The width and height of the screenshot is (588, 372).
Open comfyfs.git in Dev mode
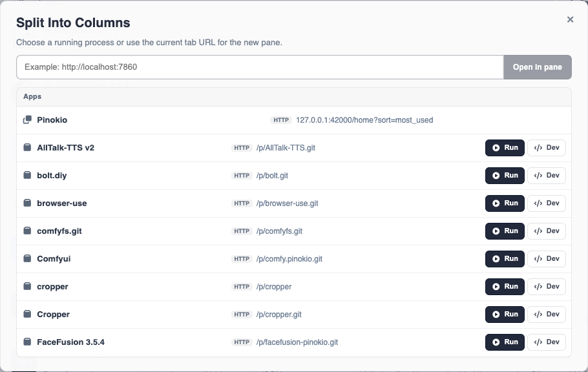[547, 231]
